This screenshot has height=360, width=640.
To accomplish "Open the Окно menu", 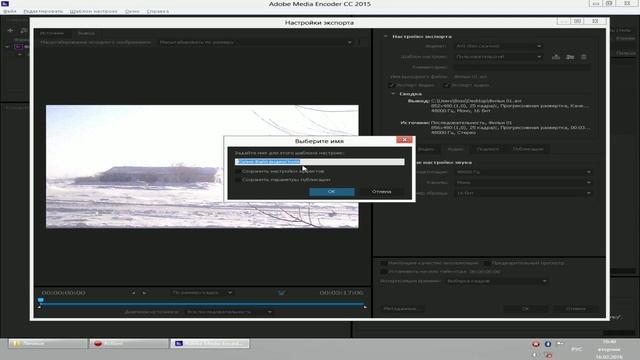I will coord(132,11).
